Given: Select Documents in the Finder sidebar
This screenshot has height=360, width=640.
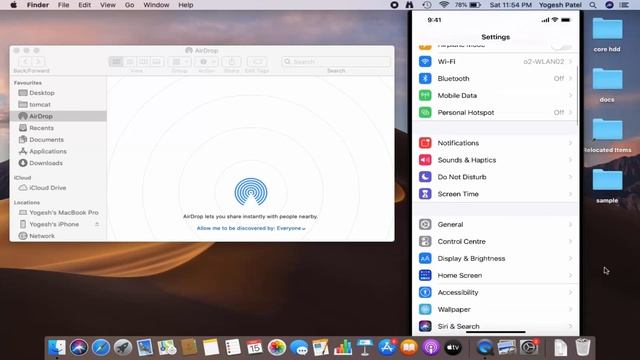Looking at the screenshot, I should coord(58,140).
